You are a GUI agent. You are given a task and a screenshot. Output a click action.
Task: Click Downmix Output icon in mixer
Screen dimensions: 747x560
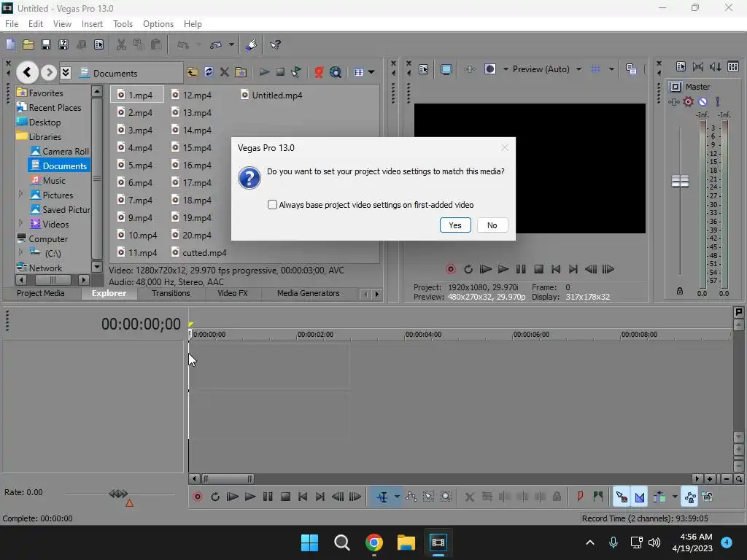coord(698,66)
